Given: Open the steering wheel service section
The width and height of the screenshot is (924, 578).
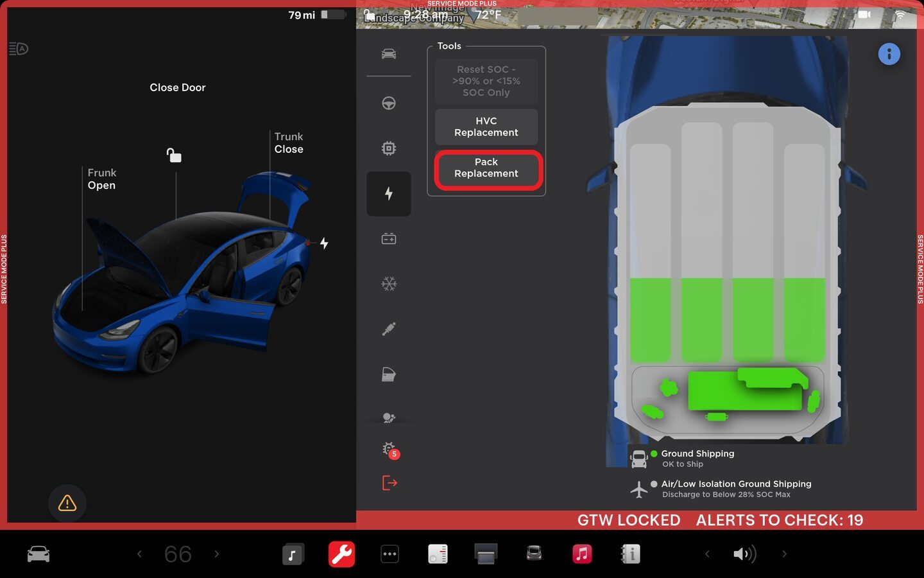Looking at the screenshot, I should coord(388,103).
